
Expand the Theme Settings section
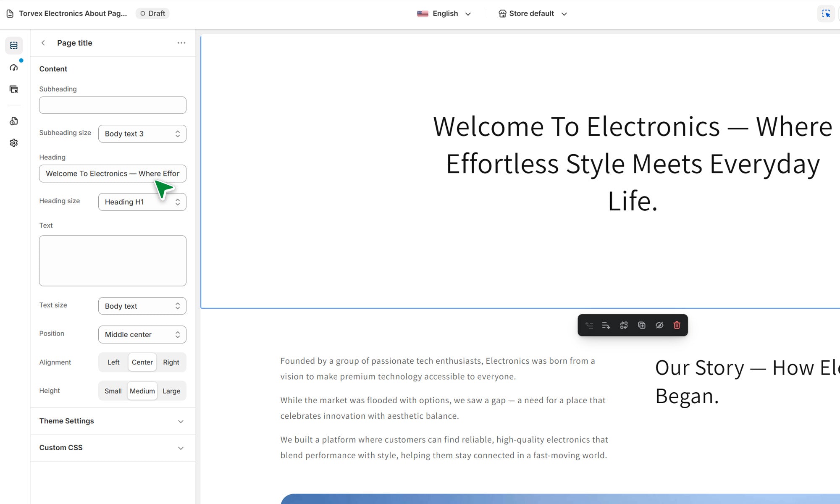[113, 421]
